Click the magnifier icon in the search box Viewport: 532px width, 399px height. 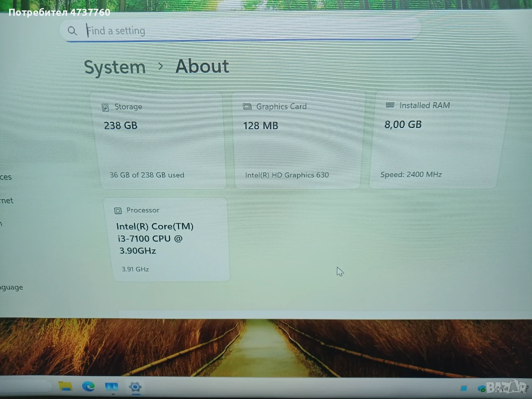click(72, 31)
